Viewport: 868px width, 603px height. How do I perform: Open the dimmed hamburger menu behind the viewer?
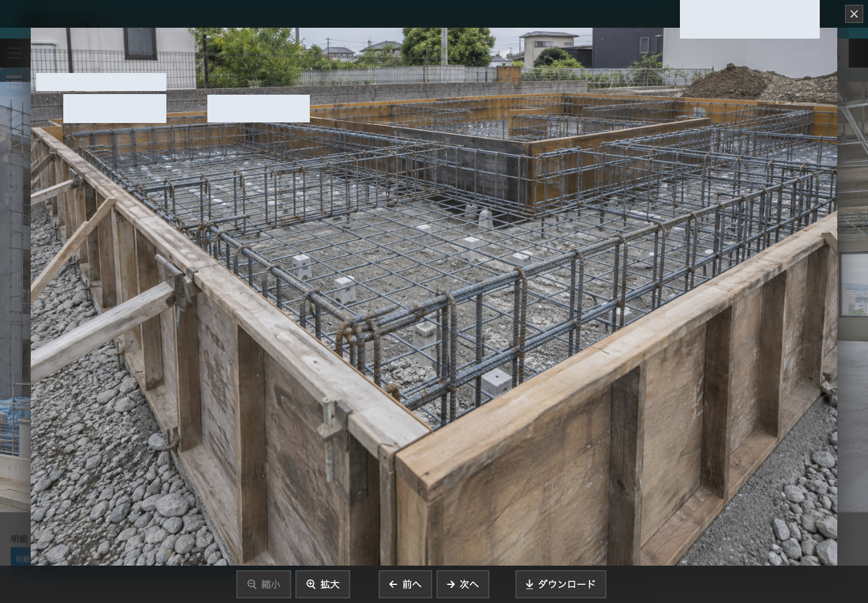point(14,53)
